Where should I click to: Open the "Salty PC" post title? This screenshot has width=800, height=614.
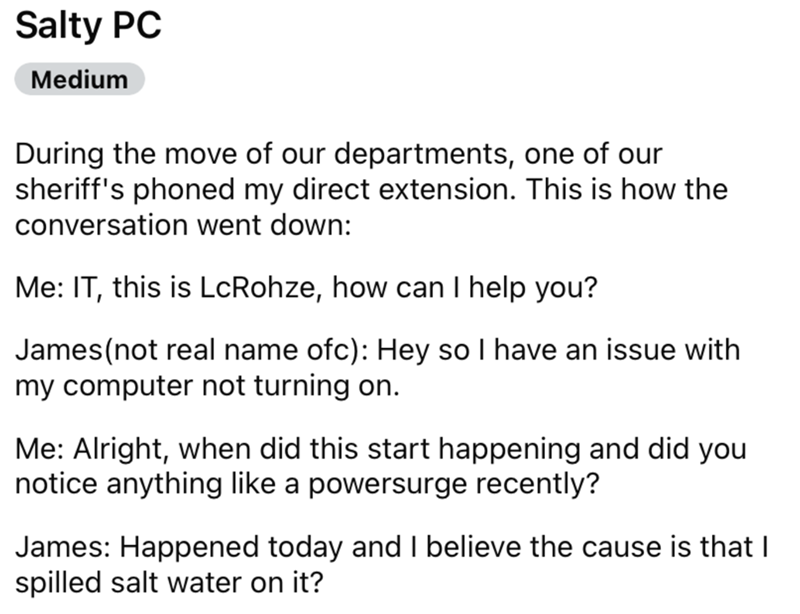point(88,26)
